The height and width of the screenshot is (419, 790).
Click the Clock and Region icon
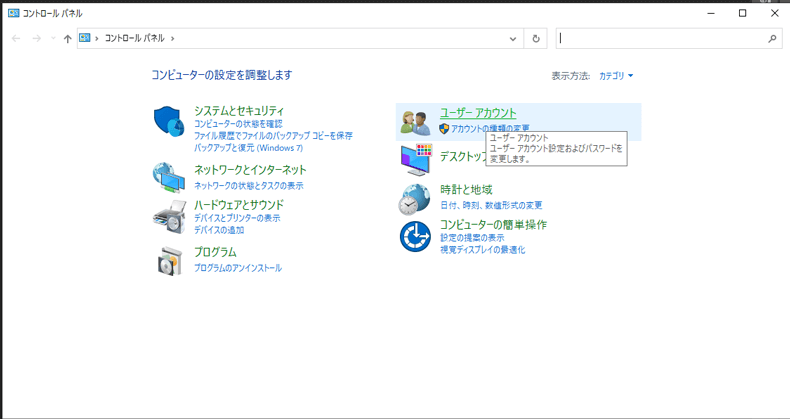(415, 198)
